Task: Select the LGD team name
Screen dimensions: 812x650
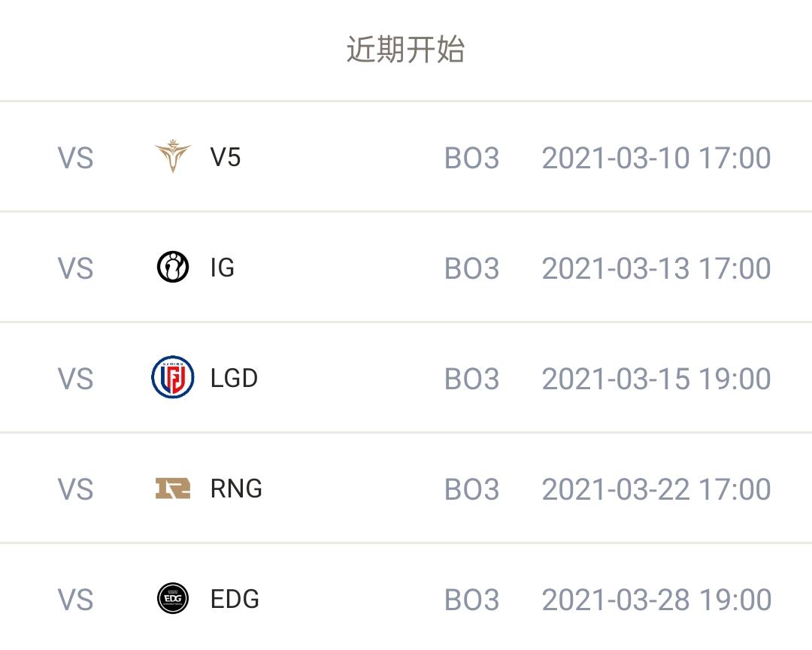Action: [234, 378]
